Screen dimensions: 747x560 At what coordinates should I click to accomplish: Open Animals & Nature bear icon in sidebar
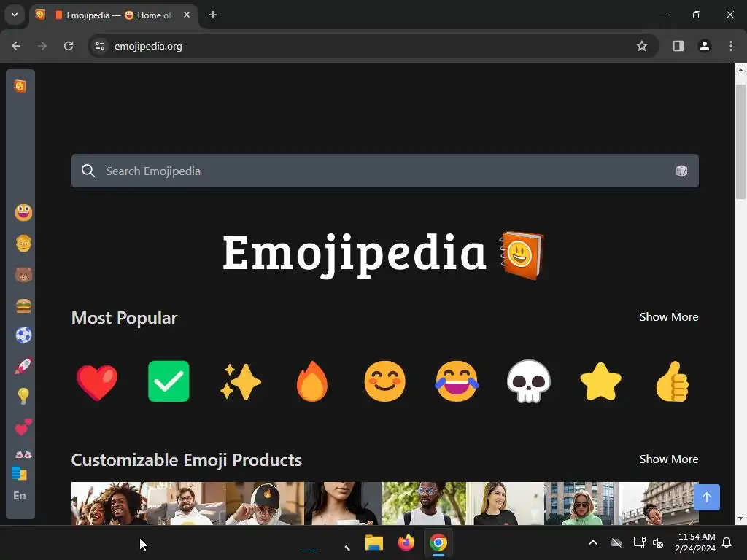click(x=23, y=275)
